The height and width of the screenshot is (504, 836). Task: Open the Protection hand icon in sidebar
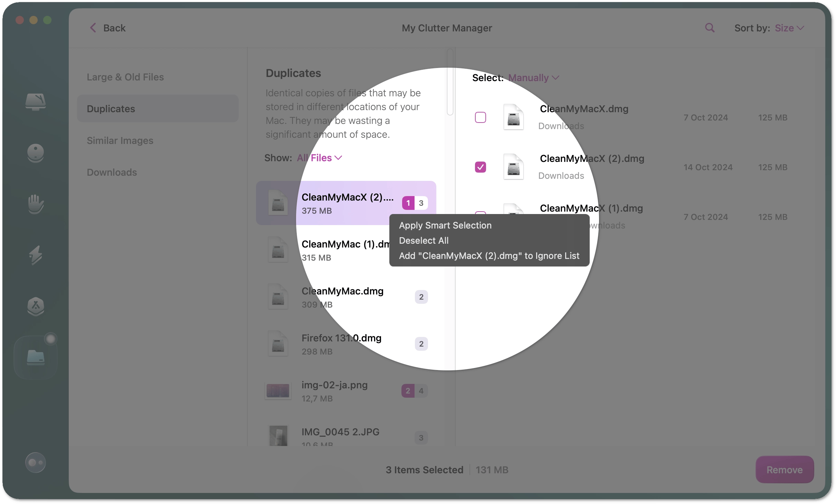pos(36,204)
